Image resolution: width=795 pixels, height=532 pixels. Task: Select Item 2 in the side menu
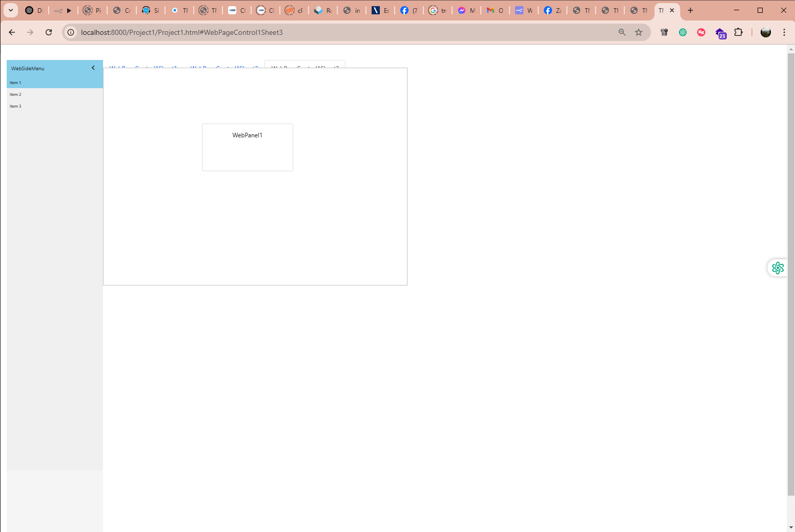click(55, 94)
